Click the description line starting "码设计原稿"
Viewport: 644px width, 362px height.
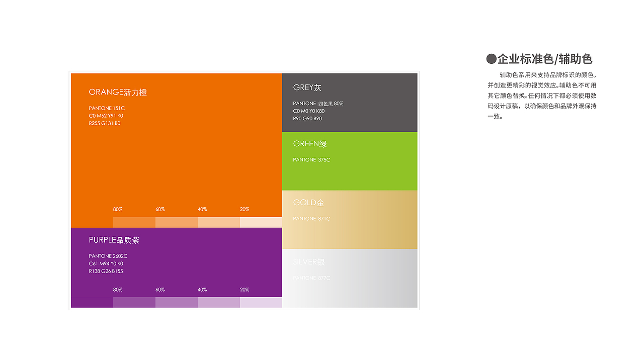[x=542, y=106]
